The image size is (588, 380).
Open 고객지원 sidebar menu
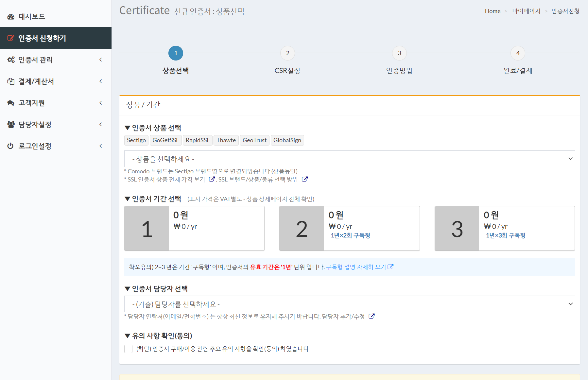click(56, 103)
